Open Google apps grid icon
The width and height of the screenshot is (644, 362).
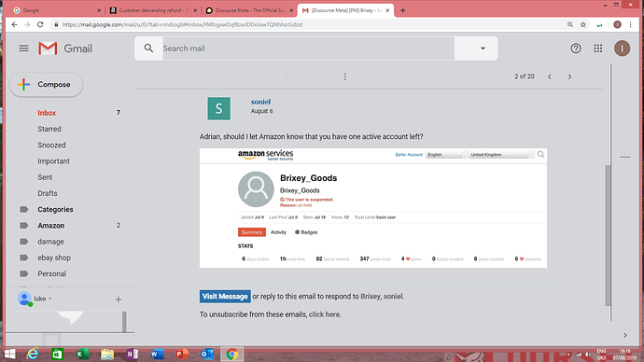(598, 49)
